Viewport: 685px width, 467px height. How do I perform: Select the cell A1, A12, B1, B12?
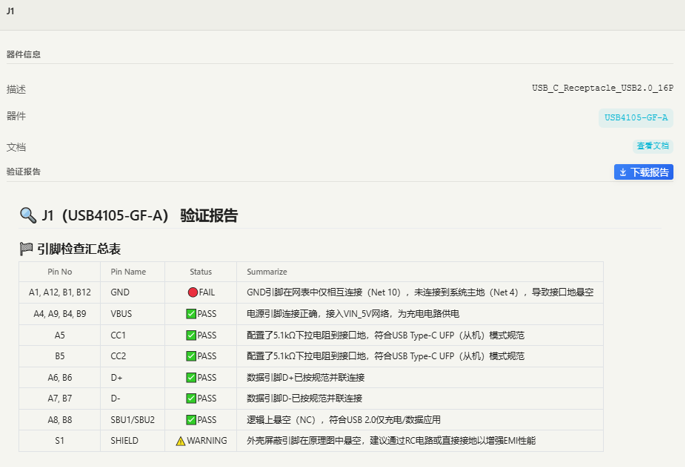click(60, 292)
